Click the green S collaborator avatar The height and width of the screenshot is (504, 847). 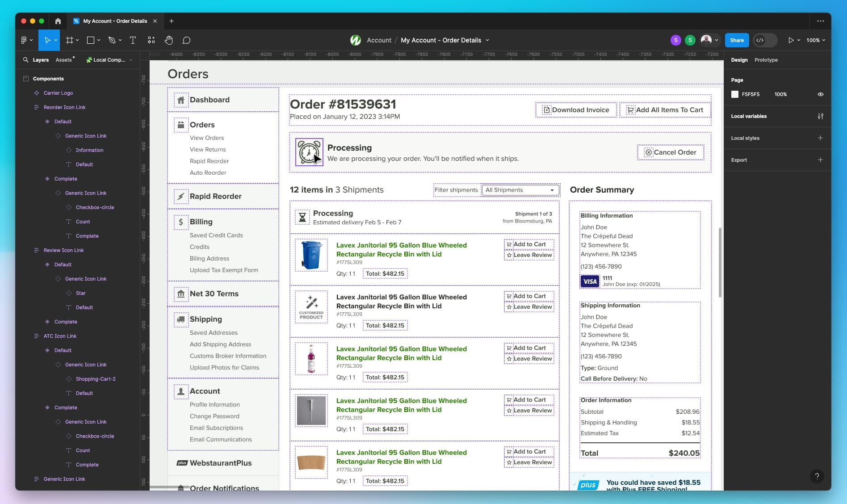point(690,40)
